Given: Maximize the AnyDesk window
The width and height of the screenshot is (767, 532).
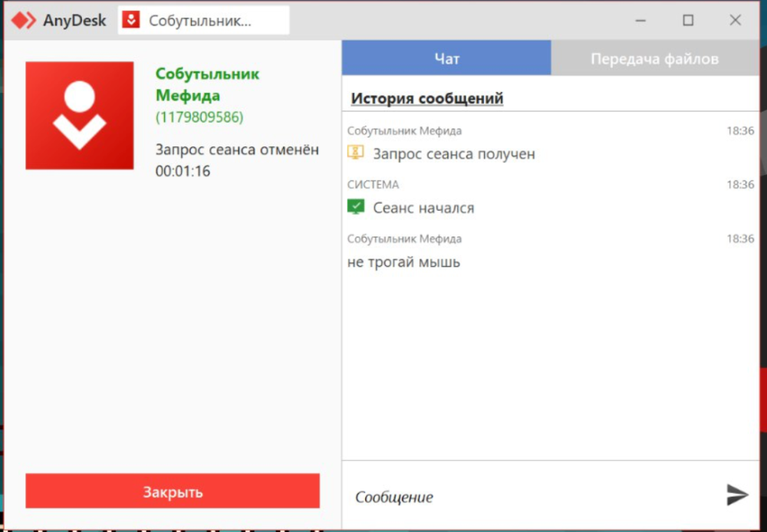Looking at the screenshot, I should click(688, 21).
